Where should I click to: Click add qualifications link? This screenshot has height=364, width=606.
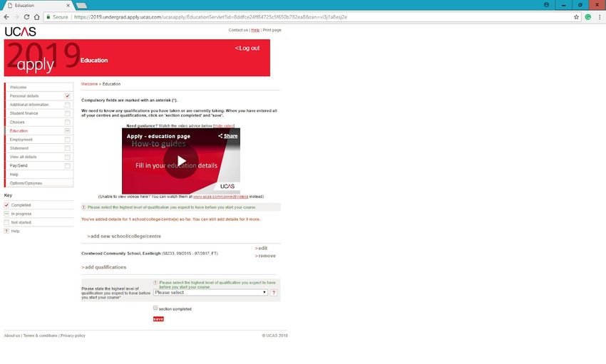(104, 267)
